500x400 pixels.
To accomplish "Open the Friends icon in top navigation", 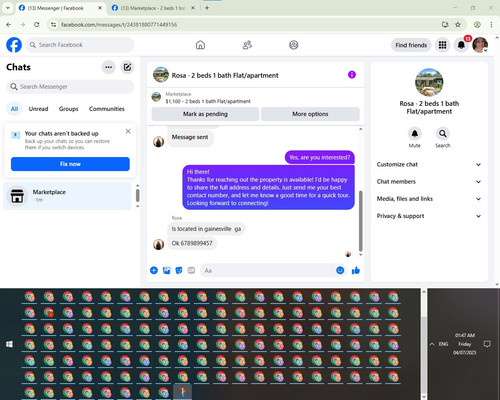I will 247,45.
